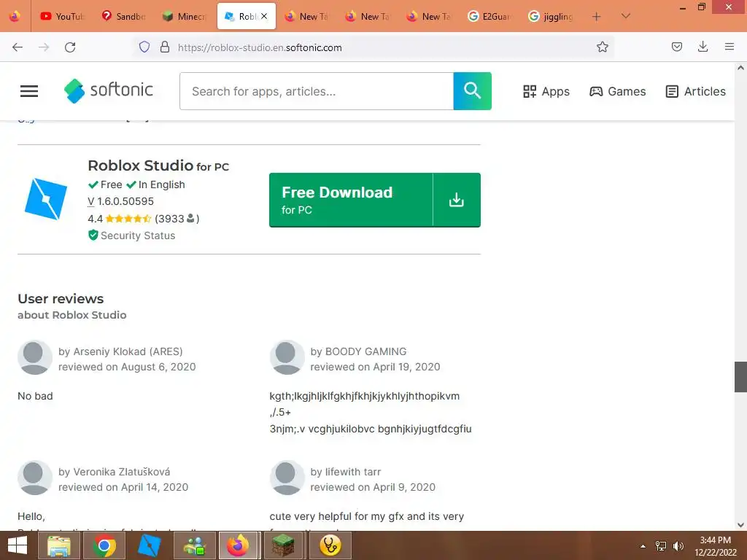Click the Firefox View icon in tab bar
Viewport: 747px width, 560px height.
[15, 16]
